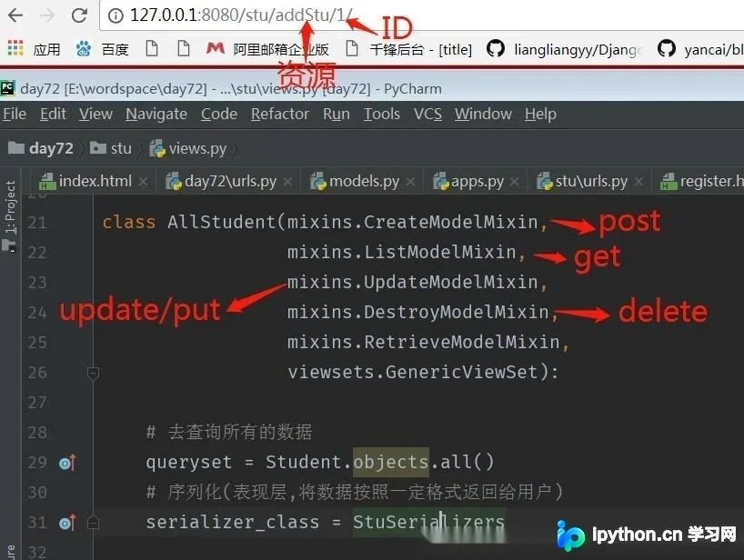The image size is (744, 560).
Task: Open the liangliangyy/Django GitHub bookmark
Action: 564,48
